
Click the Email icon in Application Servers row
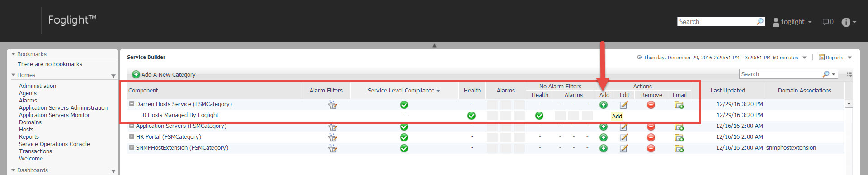click(x=679, y=126)
